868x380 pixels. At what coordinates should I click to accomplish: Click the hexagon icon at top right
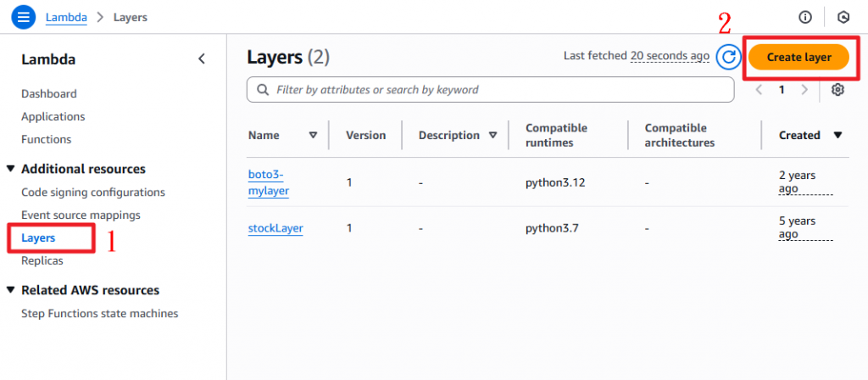pyautogui.click(x=843, y=17)
